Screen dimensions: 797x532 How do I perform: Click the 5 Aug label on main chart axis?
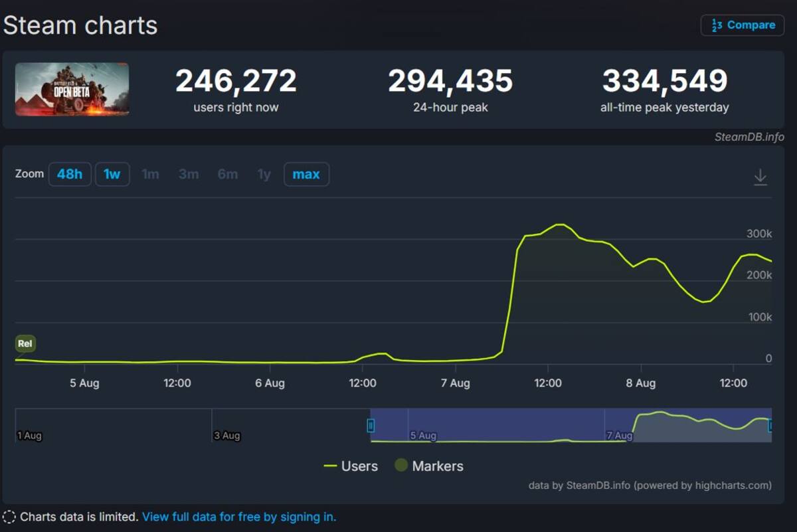click(84, 383)
